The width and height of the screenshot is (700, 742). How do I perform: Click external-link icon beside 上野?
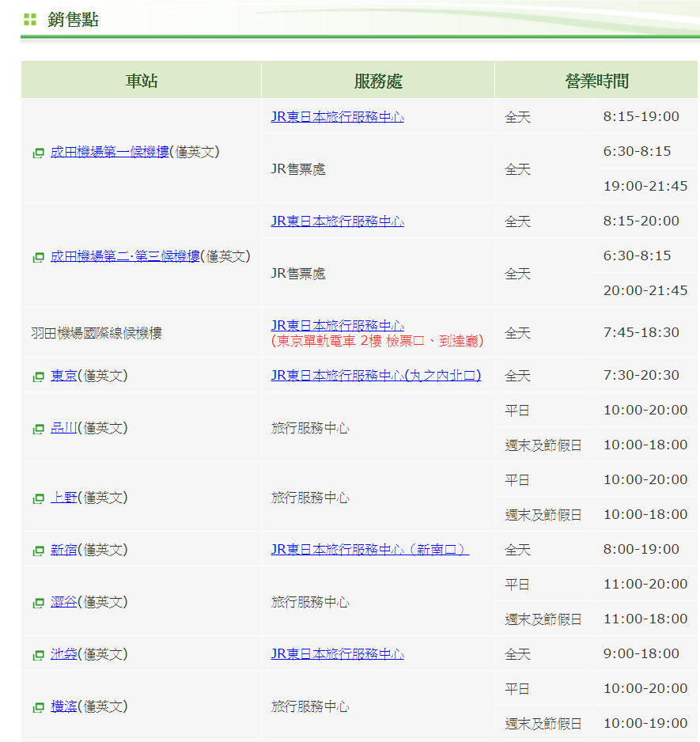38,499
